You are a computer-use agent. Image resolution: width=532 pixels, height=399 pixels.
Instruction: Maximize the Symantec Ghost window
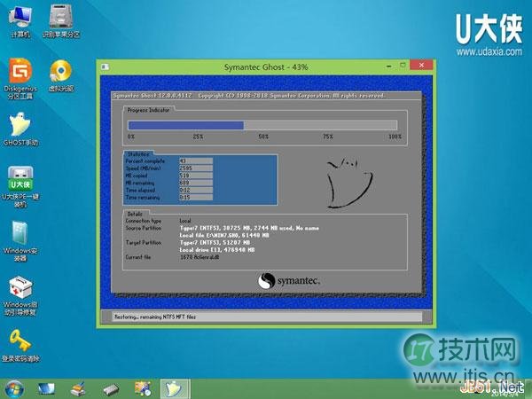403,65
